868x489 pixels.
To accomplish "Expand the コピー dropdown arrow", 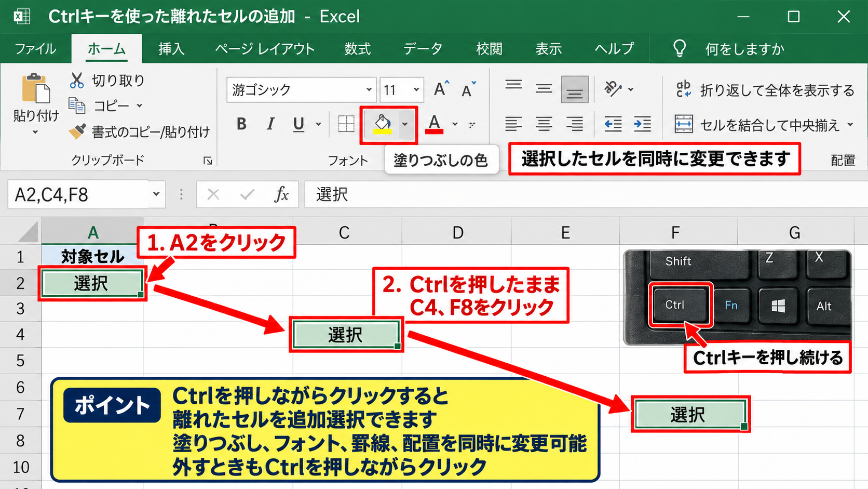I will (139, 105).
